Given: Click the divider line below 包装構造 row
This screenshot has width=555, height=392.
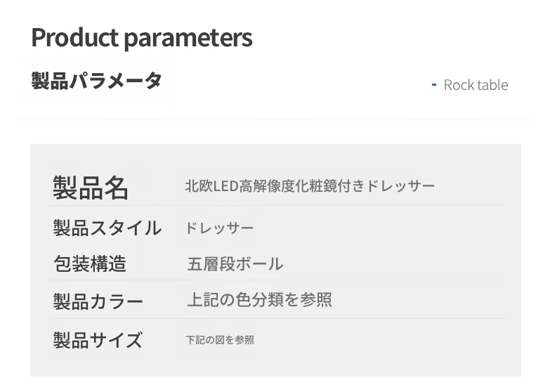Looking at the screenshot, I should (x=277, y=280).
